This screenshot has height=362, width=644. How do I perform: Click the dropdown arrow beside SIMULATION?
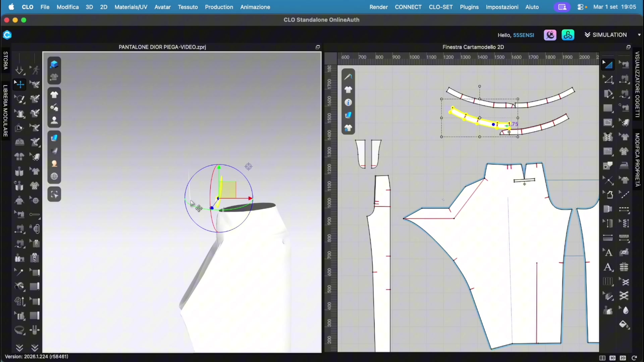point(639,35)
